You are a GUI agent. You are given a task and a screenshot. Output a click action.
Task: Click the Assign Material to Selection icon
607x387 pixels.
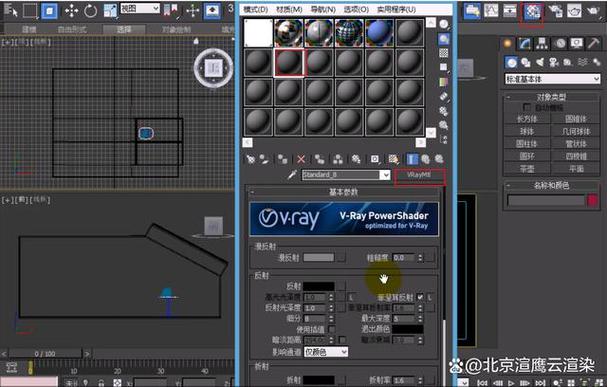[x=283, y=159]
